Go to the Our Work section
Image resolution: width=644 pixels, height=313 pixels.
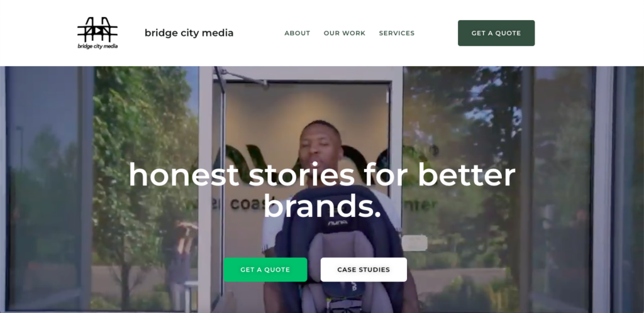(344, 33)
